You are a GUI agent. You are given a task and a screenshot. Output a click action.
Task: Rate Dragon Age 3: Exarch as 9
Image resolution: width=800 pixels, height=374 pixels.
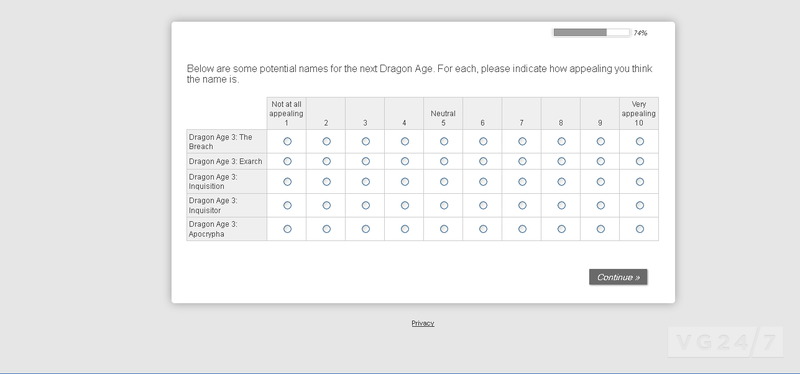tap(601, 161)
